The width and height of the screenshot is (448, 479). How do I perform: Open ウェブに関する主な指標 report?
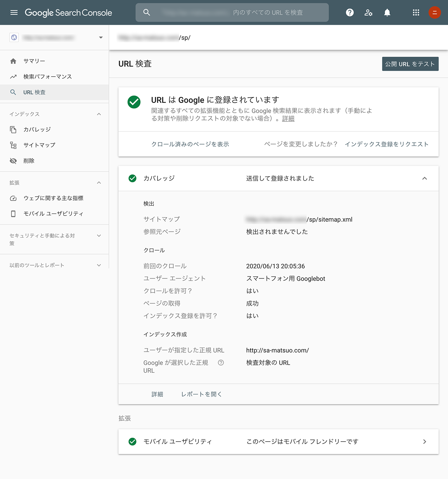pyautogui.click(x=54, y=198)
